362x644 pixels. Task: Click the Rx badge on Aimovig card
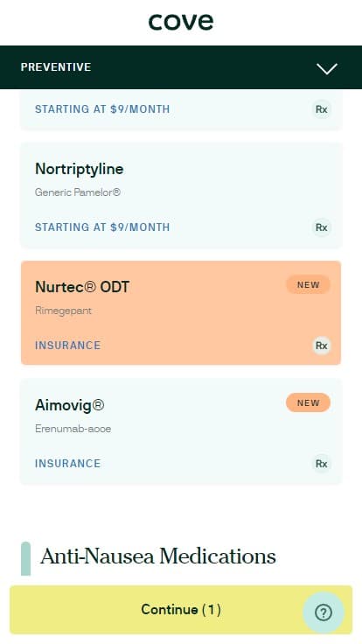point(322,464)
